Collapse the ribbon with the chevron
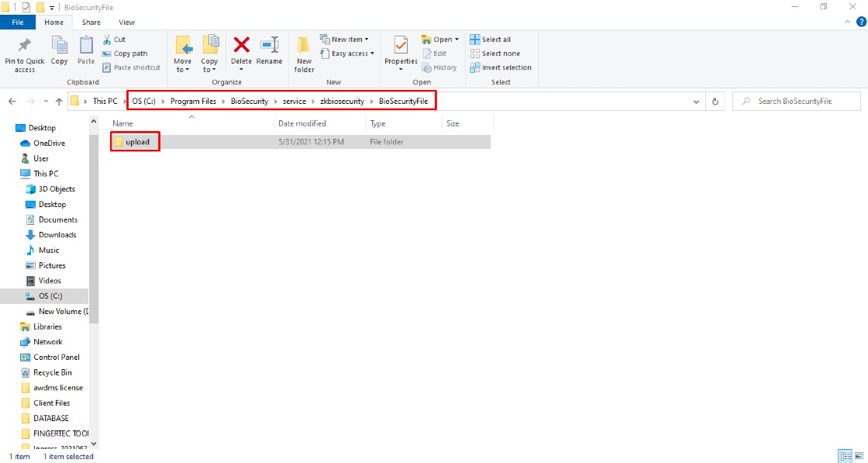Screen dimensions: 868x463 pyautogui.click(x=848, y=22)
